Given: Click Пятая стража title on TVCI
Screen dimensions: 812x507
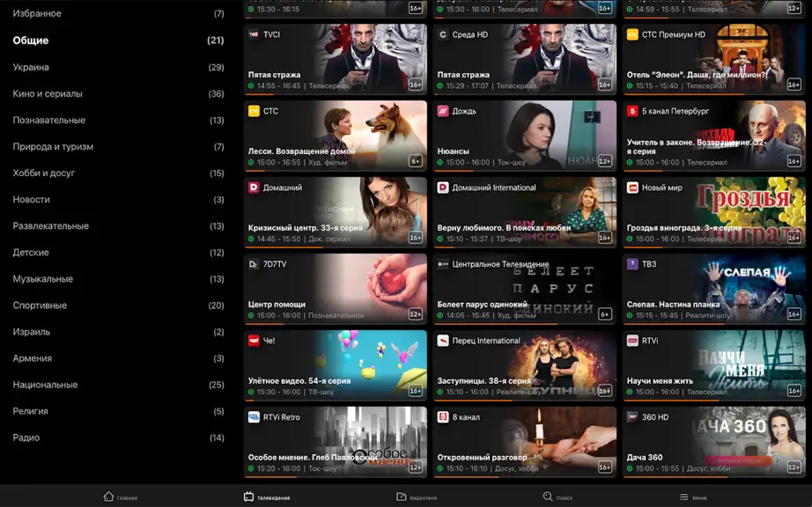Looking at the screenshot, I should (274, 75).
